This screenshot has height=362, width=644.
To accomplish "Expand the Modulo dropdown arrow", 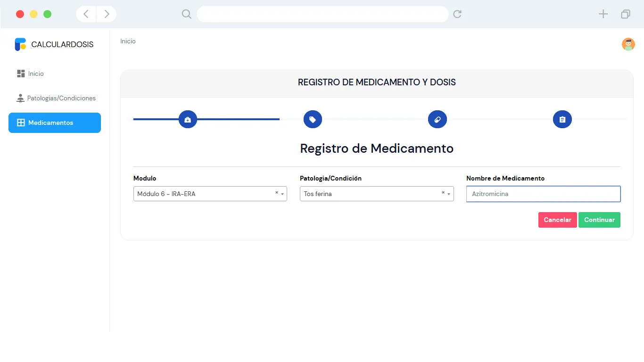I will (x=282, y=194).
